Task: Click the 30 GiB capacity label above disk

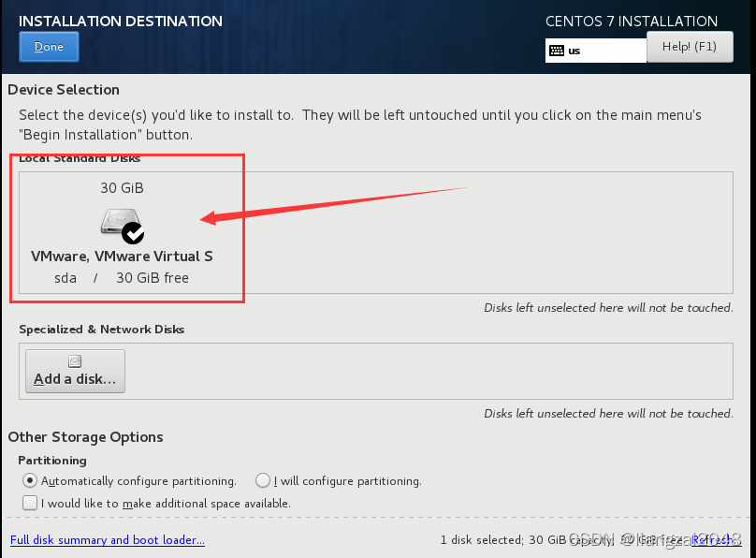Action: pos(122,187)
